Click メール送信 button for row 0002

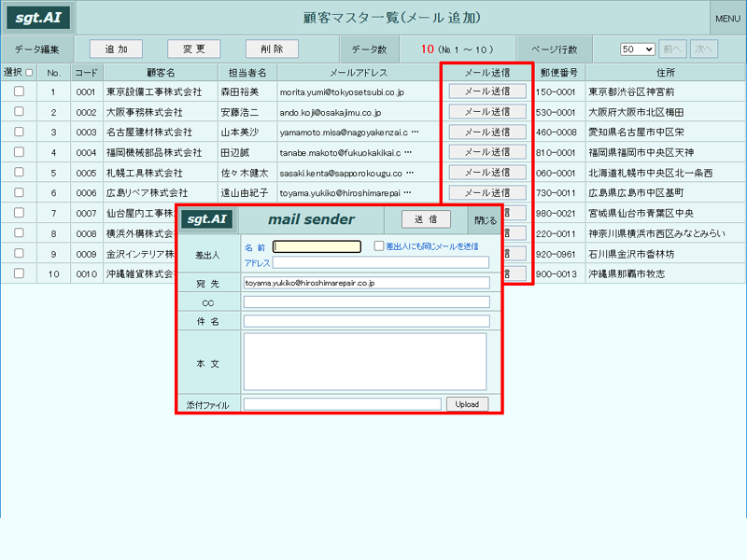point(487,111)
